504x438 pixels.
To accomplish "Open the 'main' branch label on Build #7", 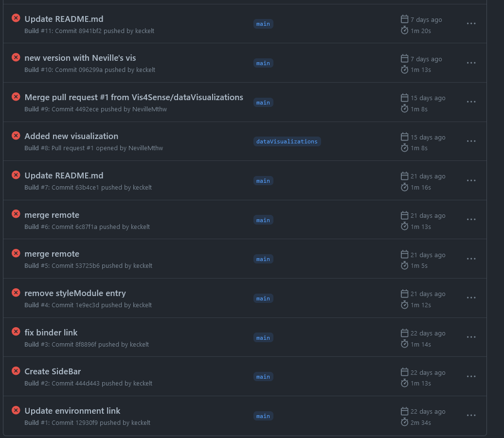I will coord(263,180).
